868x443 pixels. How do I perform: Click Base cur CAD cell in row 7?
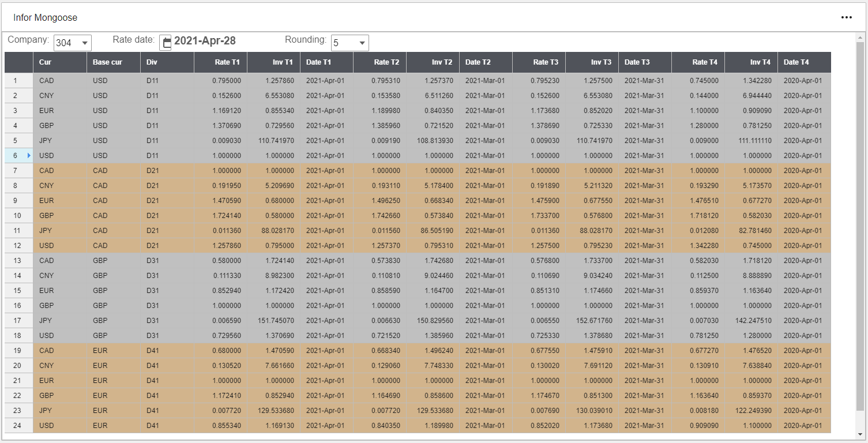tap(114, 170)
